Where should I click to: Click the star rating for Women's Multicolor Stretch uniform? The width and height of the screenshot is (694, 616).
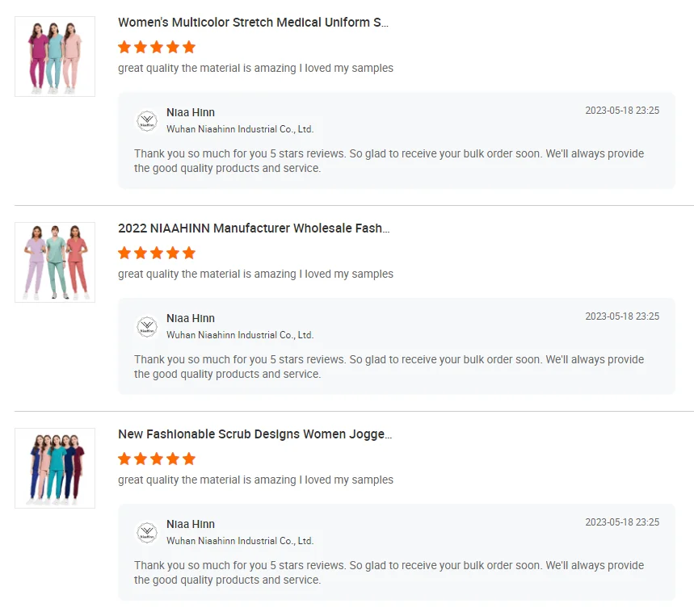(157, 47)
